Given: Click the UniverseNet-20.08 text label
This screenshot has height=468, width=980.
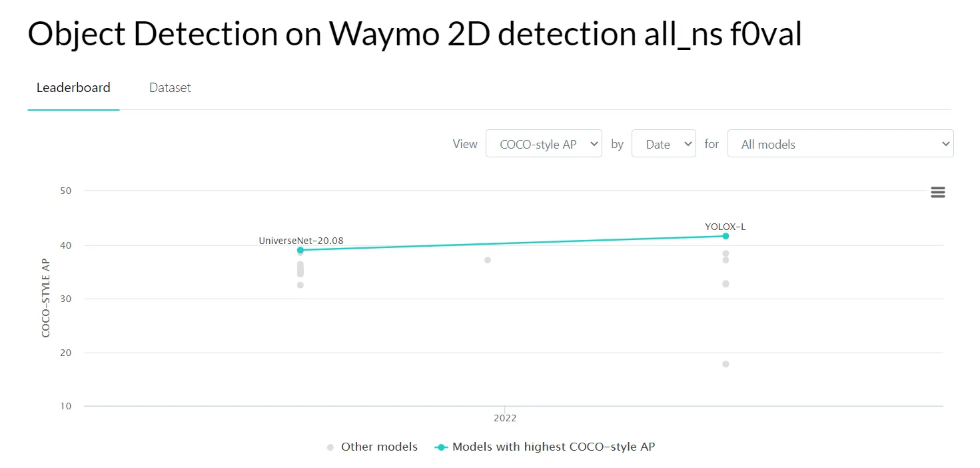Looking at the screenshot, I should [301, 241].
